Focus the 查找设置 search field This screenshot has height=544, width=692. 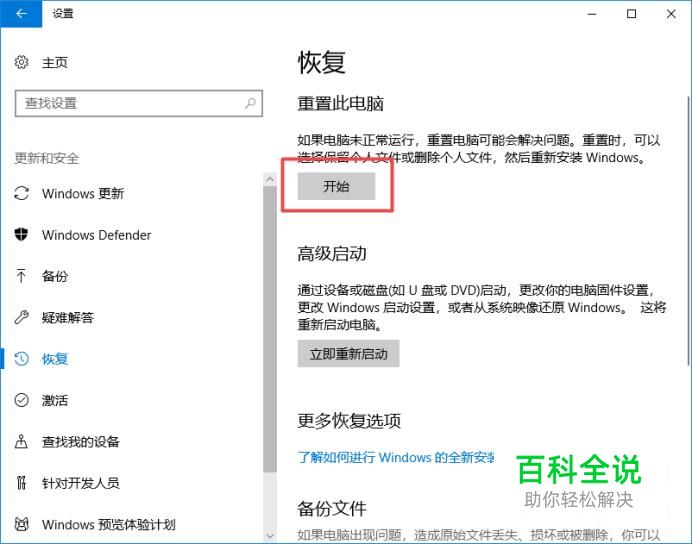tap(139, 103)
